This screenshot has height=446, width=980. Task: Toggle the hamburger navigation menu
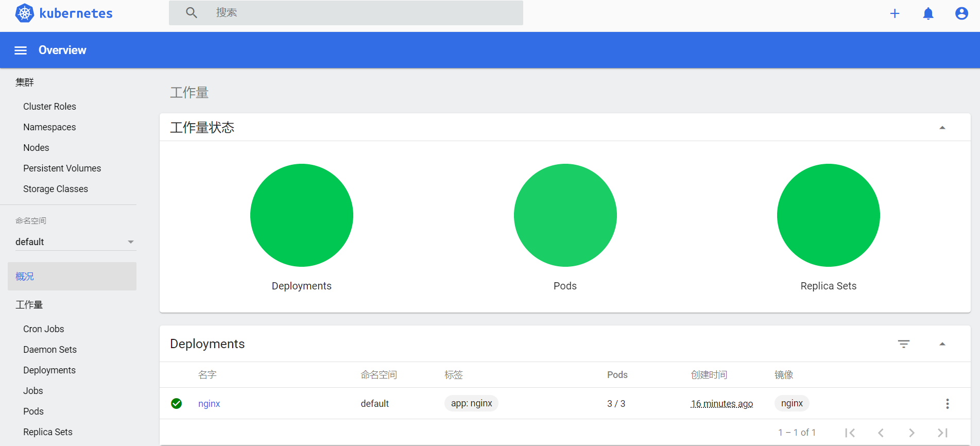[21, 50]
